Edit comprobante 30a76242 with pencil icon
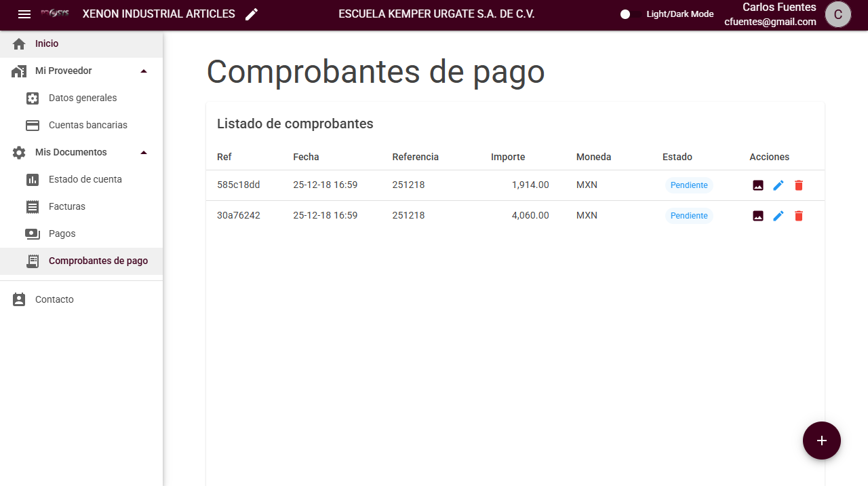868x486 pixels. 778,216
